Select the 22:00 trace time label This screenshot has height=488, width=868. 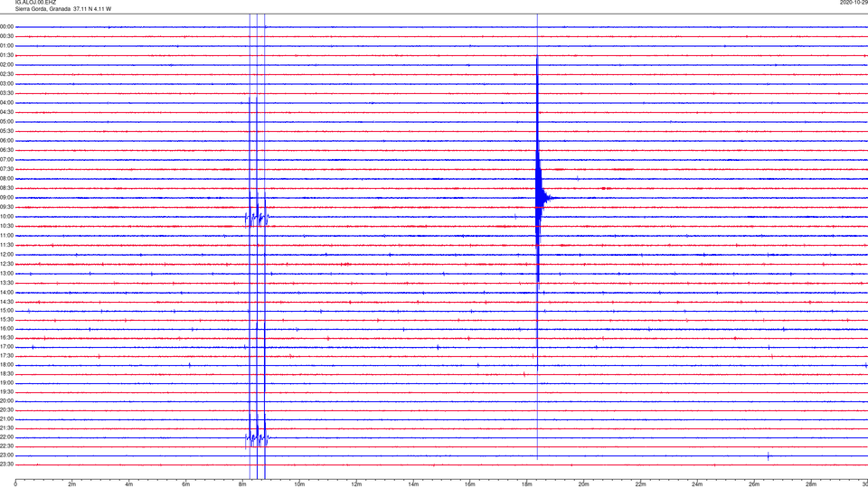(x=7, y=437)
